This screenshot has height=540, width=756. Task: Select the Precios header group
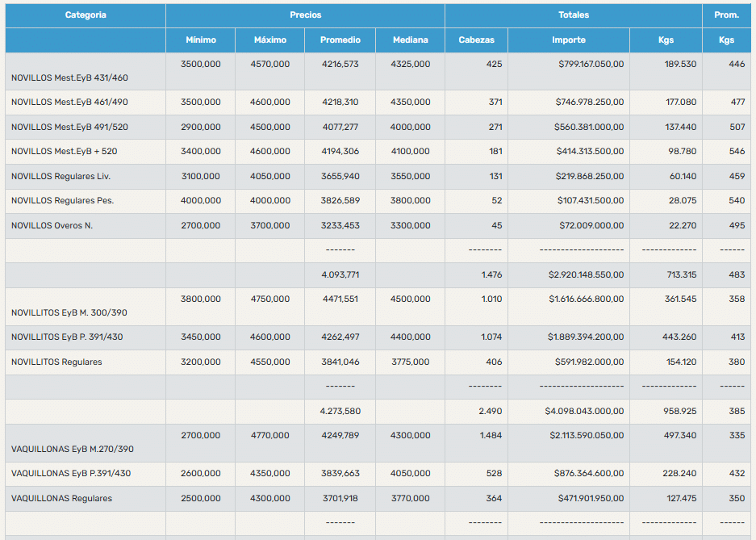[x=305, y=15]
